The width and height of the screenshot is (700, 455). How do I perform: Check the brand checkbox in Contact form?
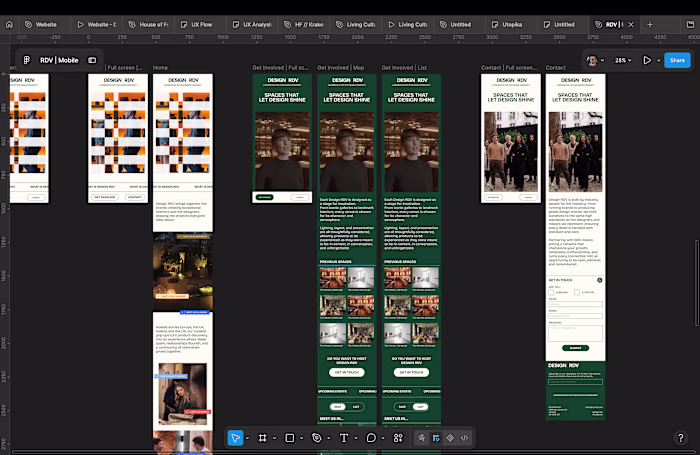pyautogui.click(x=551, y=292)
